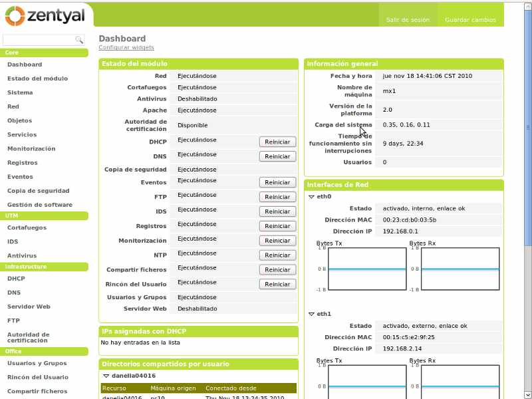Image resolution: width=532 pixels, height=399 pixels.
Task: Open Gestión de software menu item
Action: [x=40, y=205]
